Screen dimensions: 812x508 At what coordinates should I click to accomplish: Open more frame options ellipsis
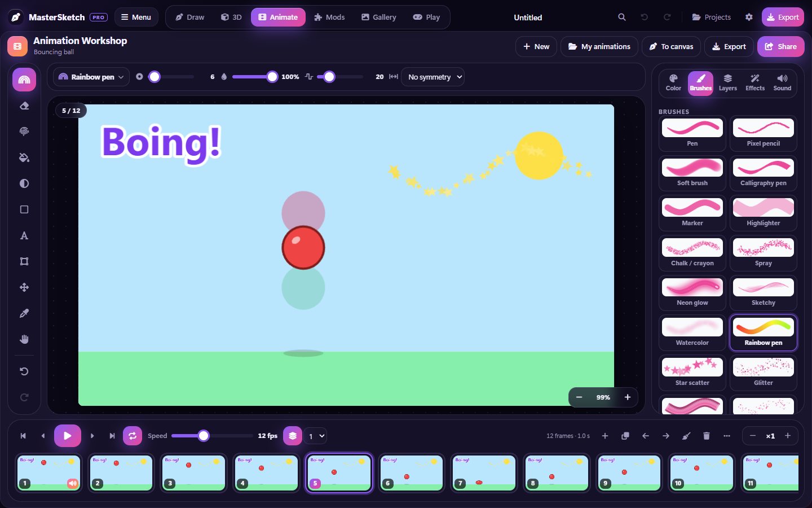pos(727,436)
